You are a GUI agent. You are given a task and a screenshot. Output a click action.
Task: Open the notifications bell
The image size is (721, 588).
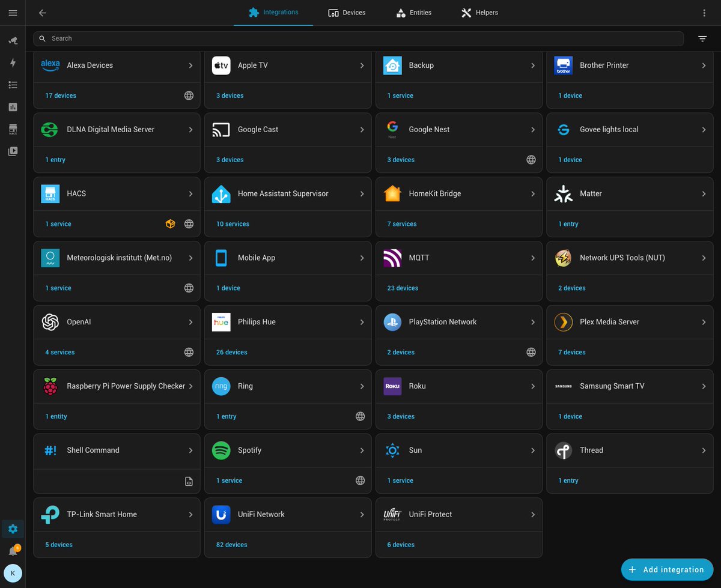[x=13, y=551]
